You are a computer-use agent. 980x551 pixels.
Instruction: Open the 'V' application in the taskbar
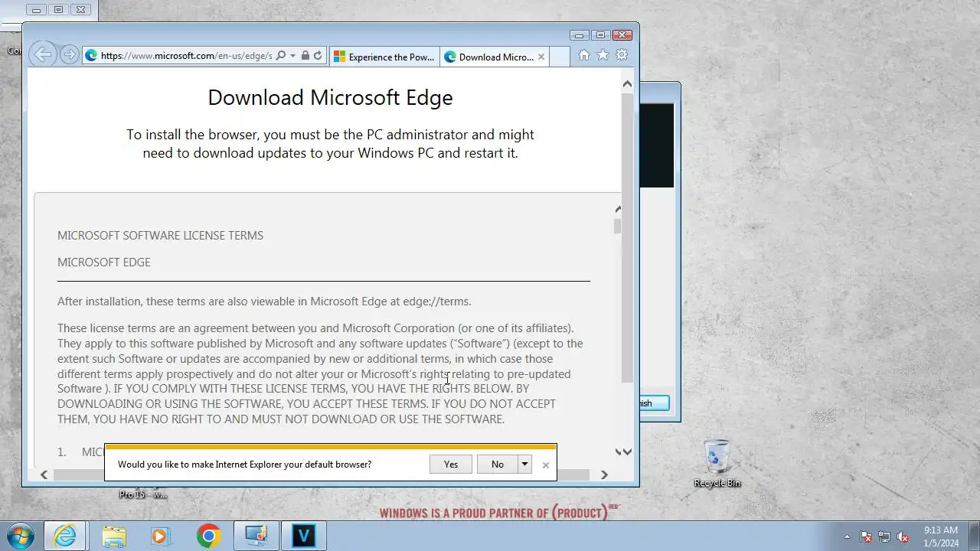304,536
